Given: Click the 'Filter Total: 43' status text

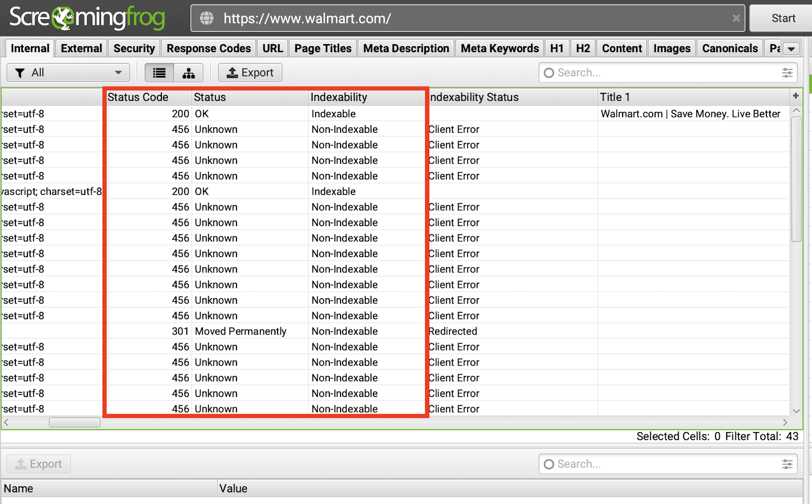Looking at the screenshot, I should pos(761,437).
